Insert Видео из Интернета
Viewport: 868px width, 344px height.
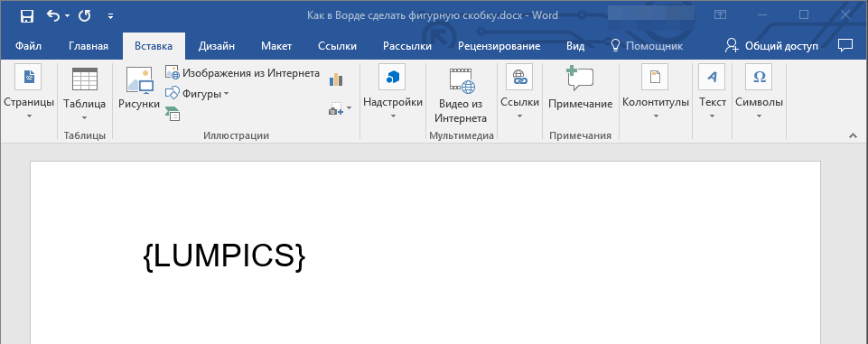(x=462, y=97)
